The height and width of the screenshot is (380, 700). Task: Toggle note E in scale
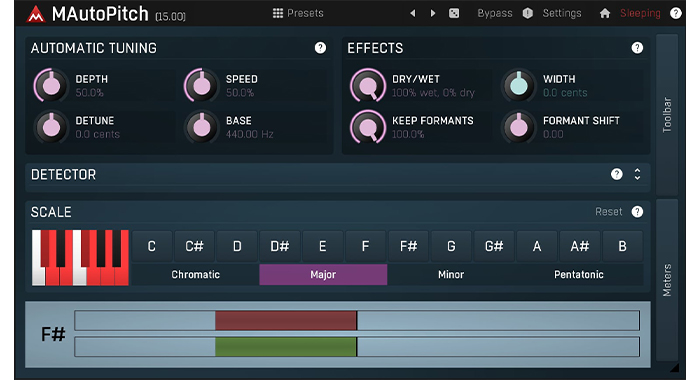(x=322, y=246)
